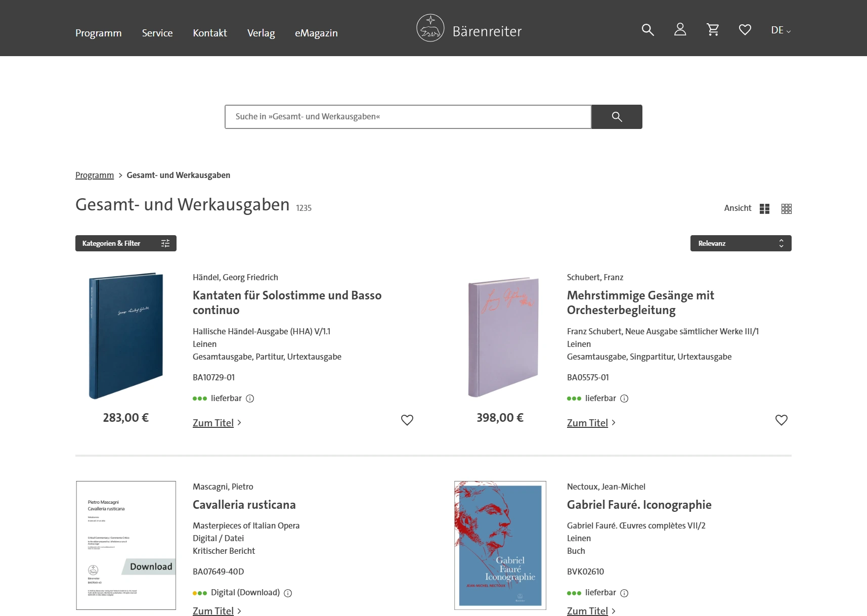Viewport: 867px width, 616px height.
Task: Click info icon next to Fauré lieferbar
Action: 624,593
